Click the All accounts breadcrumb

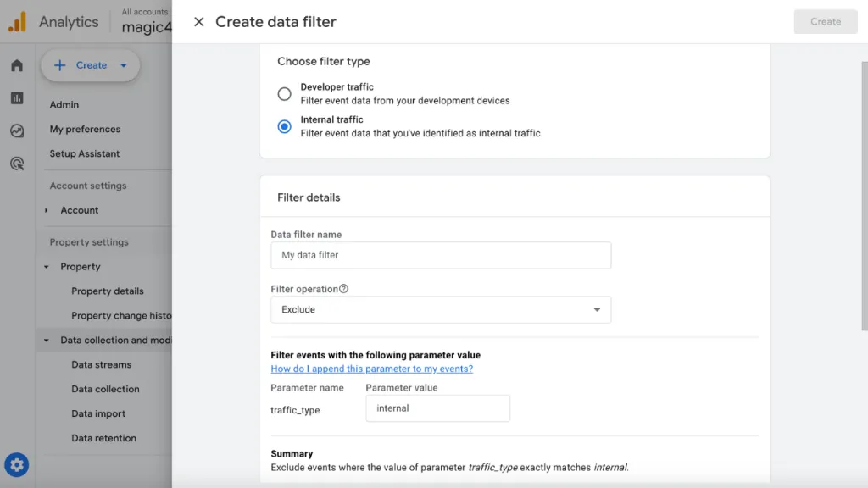tap(144, 12)
